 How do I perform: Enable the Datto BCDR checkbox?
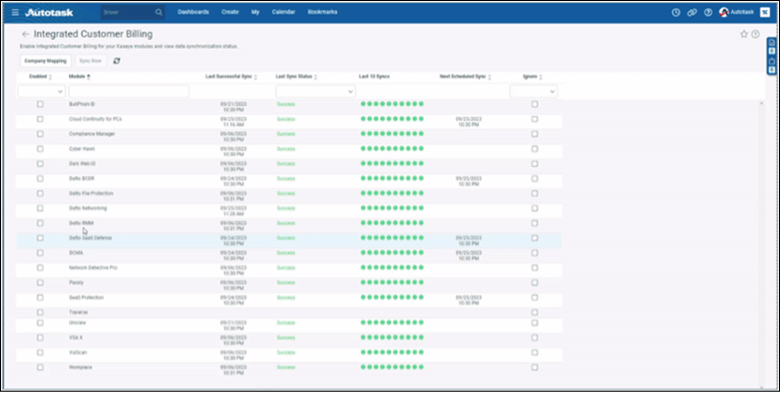pos(40,178)
